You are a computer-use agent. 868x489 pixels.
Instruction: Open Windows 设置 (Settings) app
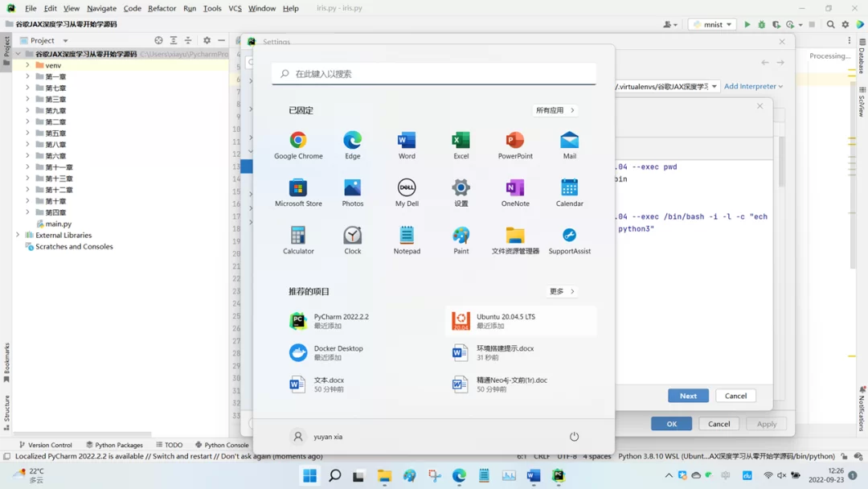coord(461,193)
